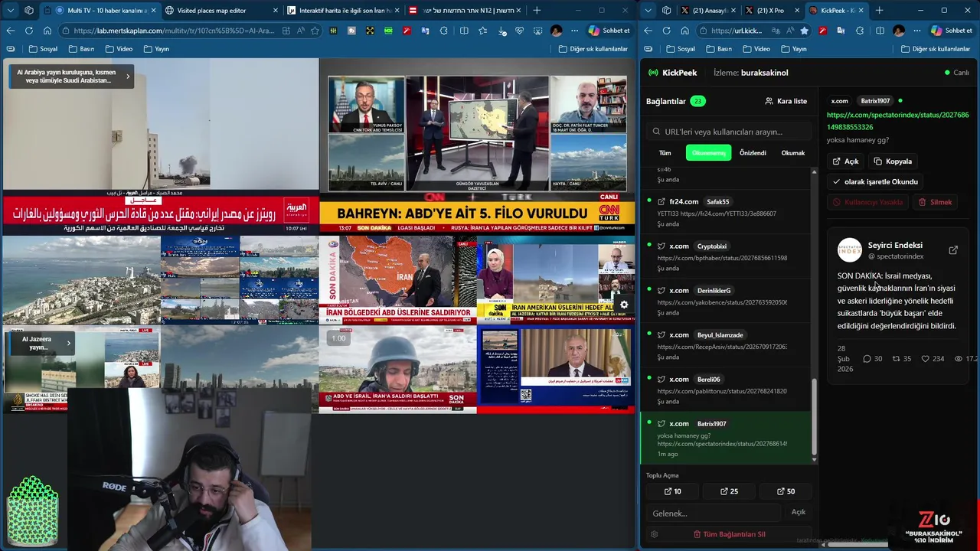
Task: Open new tab in the left browser window
Action: [537, 11]
